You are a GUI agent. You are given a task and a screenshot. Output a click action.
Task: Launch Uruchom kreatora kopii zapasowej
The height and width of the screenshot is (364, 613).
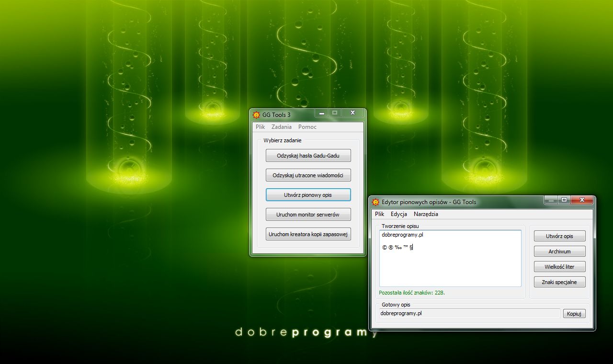point(308,234)
